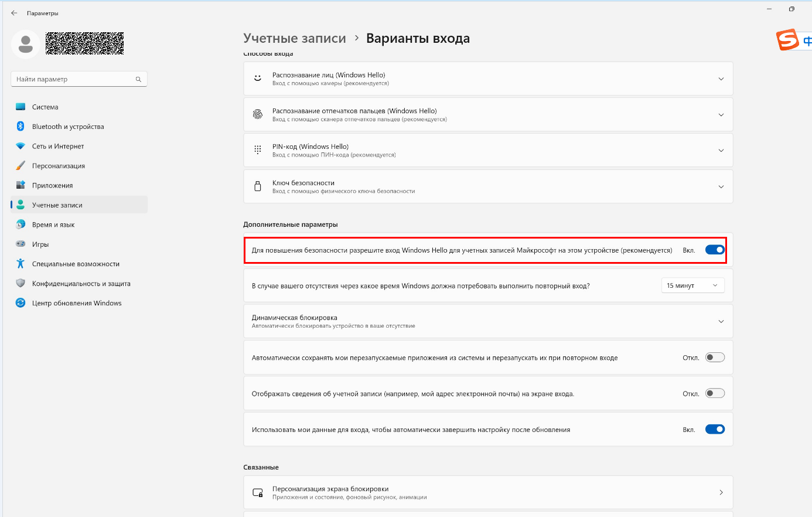
Task: Click the Время и язык globe icon
Action: (21, 225)
